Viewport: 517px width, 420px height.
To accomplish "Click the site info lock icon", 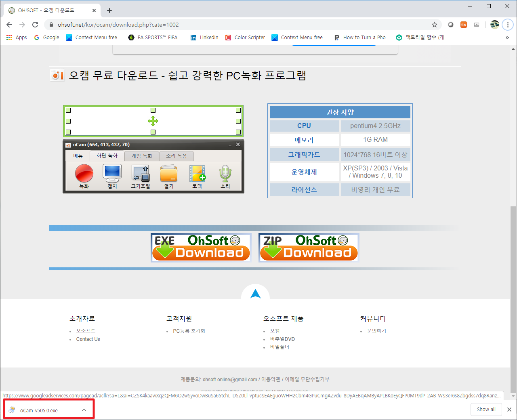I will 51,25.
